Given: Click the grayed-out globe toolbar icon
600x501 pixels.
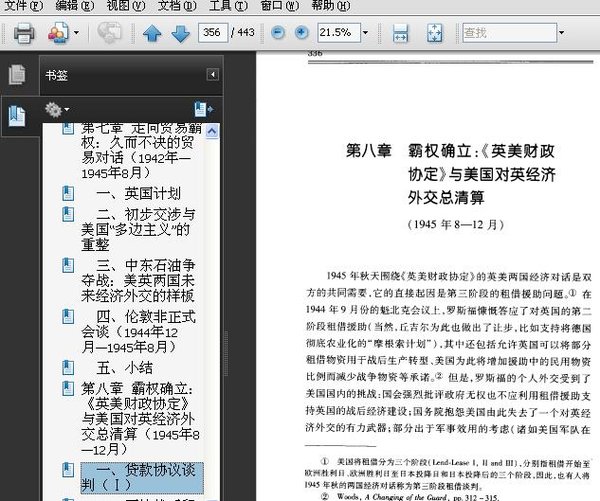Looking at the screenshot, I should click(109, 33).
